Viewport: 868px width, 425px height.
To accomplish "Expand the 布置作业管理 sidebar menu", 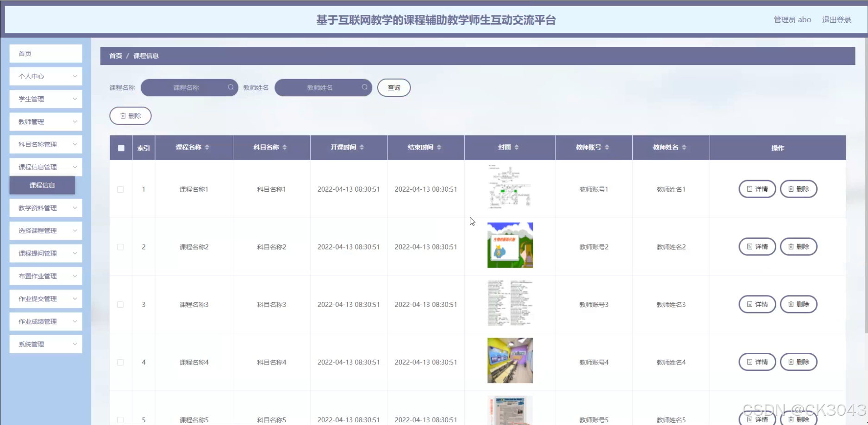I will click(x=46, y=276).
